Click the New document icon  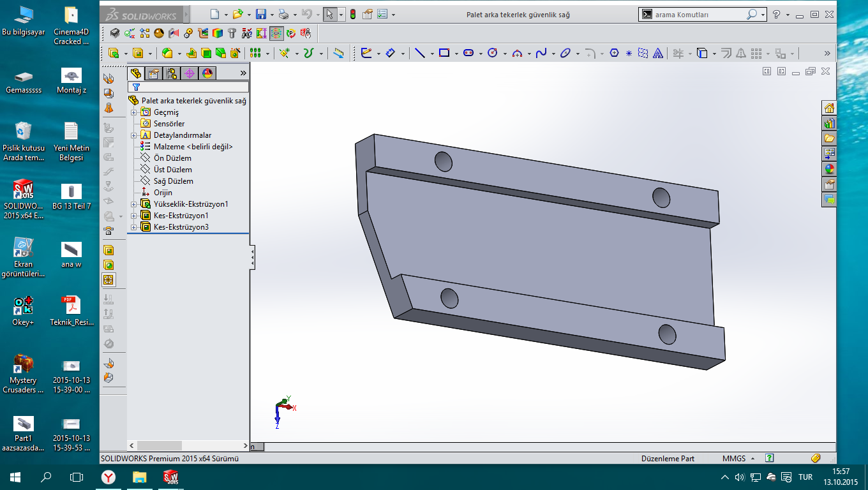point(215,14)
